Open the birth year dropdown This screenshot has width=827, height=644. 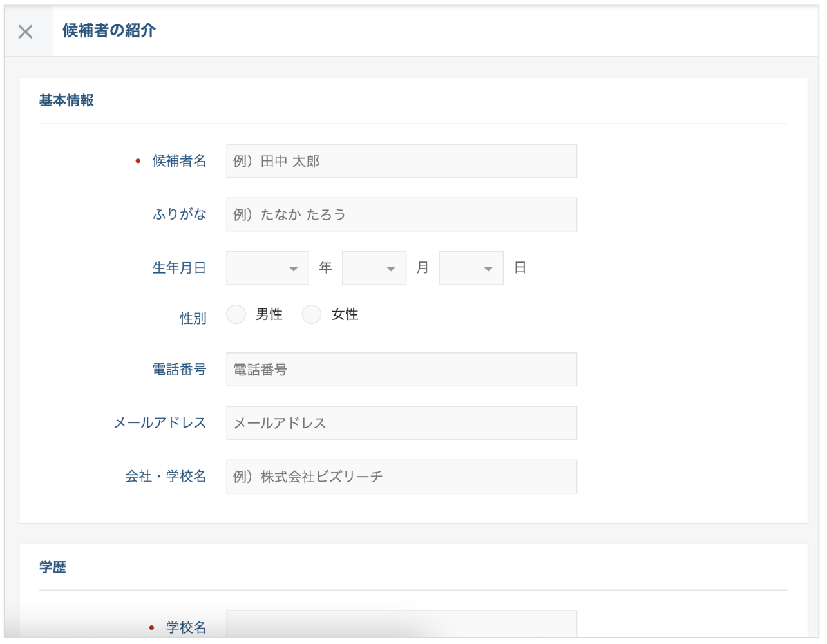[x=268, y=268]
